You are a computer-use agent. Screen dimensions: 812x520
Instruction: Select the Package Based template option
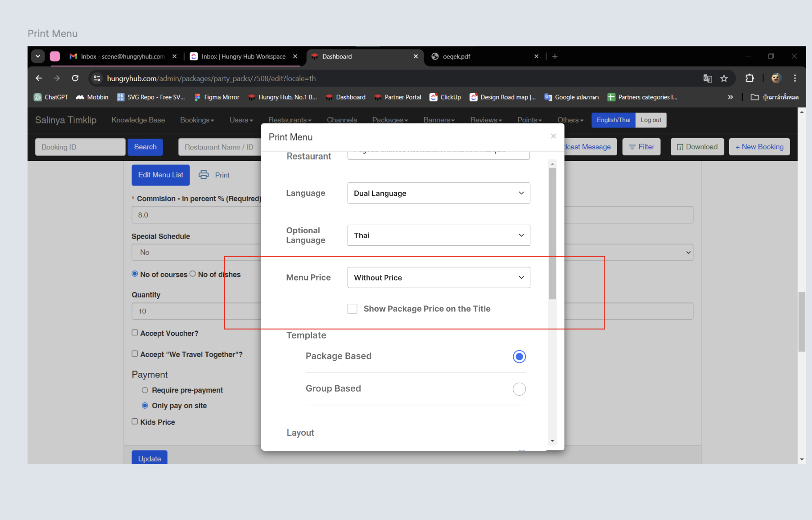coord(519,356)
